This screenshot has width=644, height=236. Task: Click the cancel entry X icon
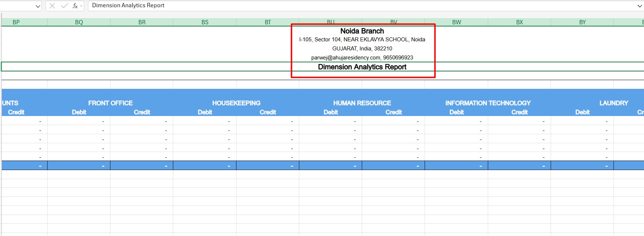52,6
